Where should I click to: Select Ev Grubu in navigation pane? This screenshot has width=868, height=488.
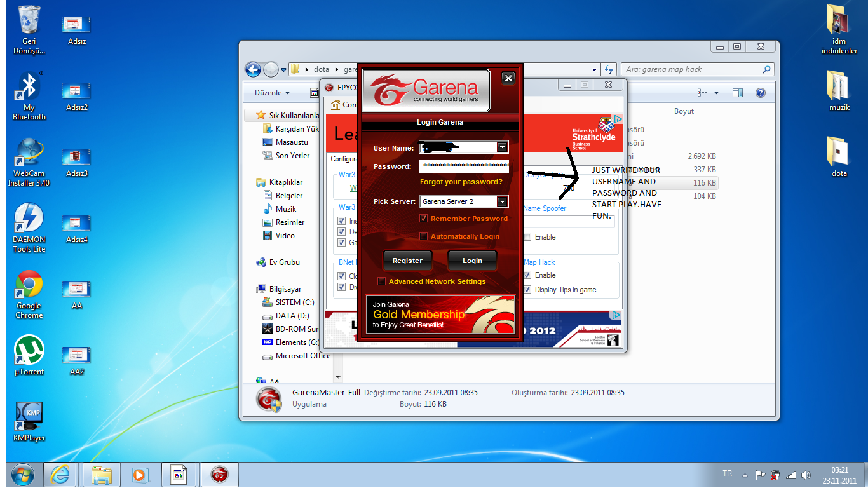coord(277,262)
